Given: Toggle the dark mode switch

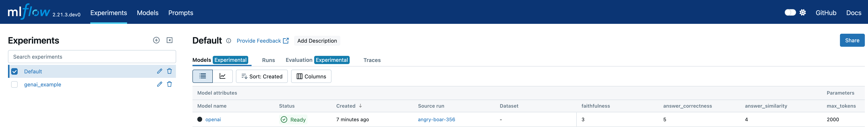Looking at the screenshot, I should (x=790, y=12).
